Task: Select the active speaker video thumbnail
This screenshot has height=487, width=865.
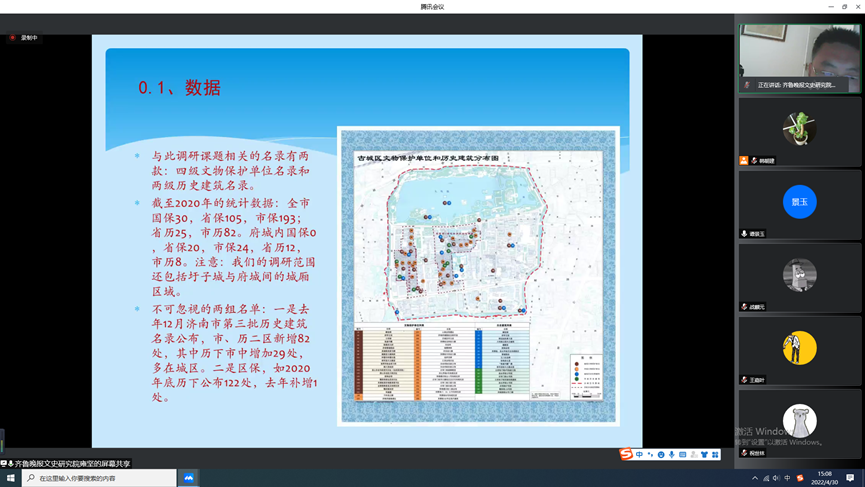Action: coord(799,58)
